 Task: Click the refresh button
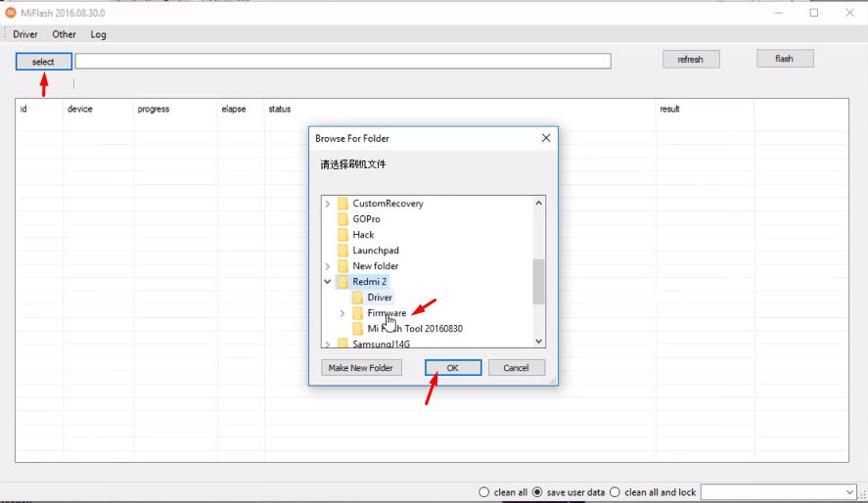691,60
